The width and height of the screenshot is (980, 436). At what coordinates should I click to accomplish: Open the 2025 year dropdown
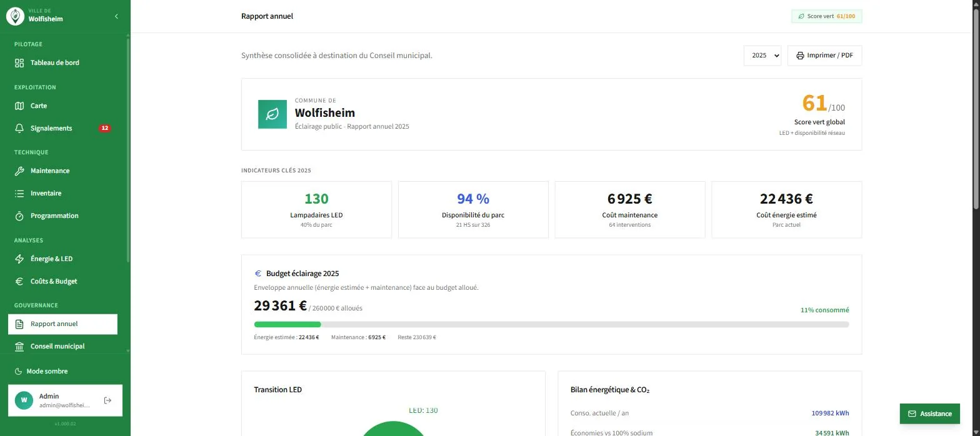(x=762, y=56)
